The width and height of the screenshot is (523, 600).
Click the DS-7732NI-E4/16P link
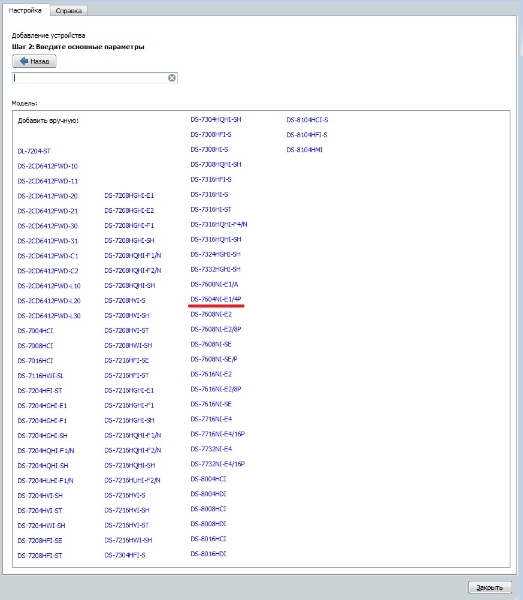point(217,464)
